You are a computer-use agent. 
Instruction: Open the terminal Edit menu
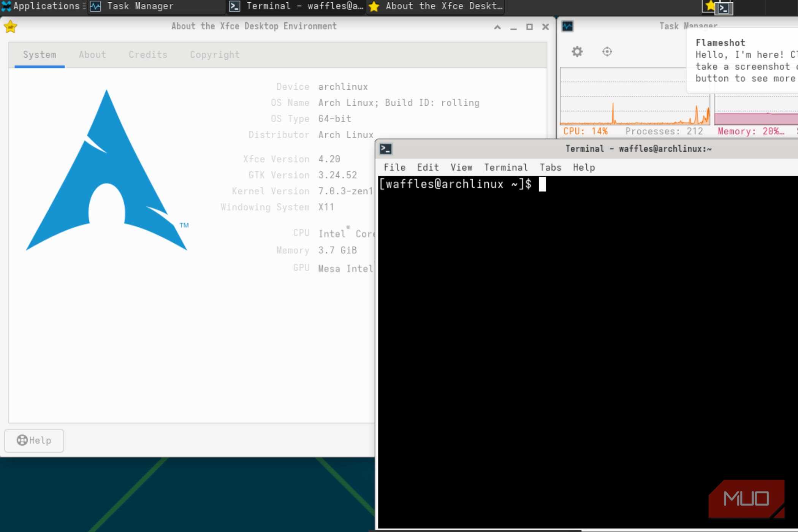click(x=428, y=168)
